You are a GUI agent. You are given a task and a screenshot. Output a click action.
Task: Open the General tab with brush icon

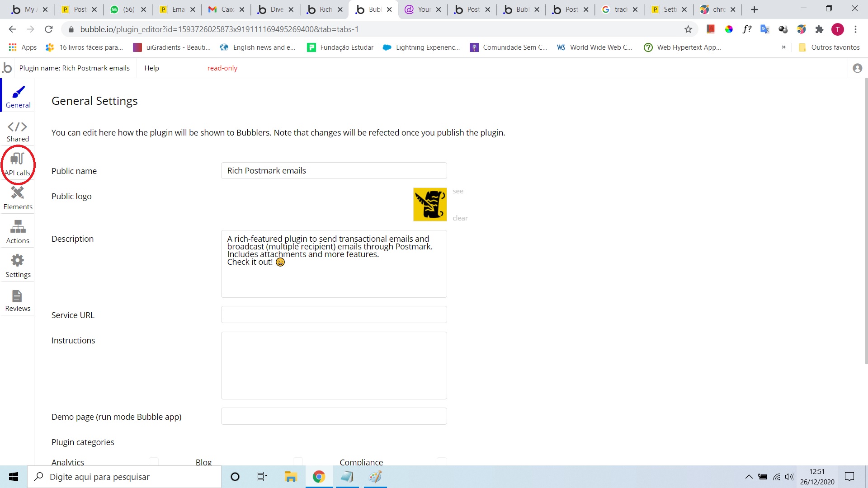pyautogui.click(x=18, y=96)
